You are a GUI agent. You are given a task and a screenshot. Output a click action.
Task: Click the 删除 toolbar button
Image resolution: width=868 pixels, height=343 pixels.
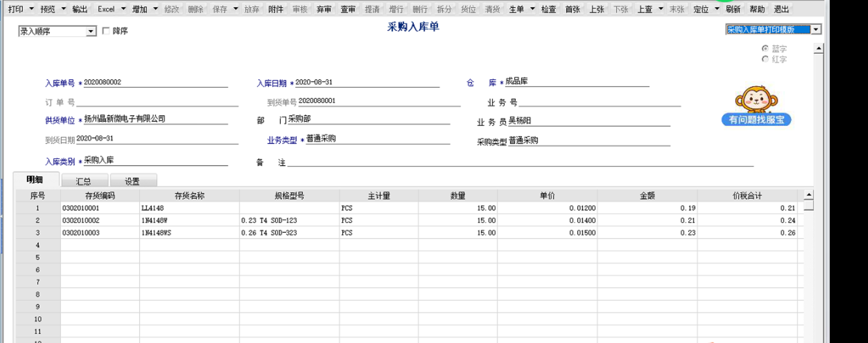(196, 9)
